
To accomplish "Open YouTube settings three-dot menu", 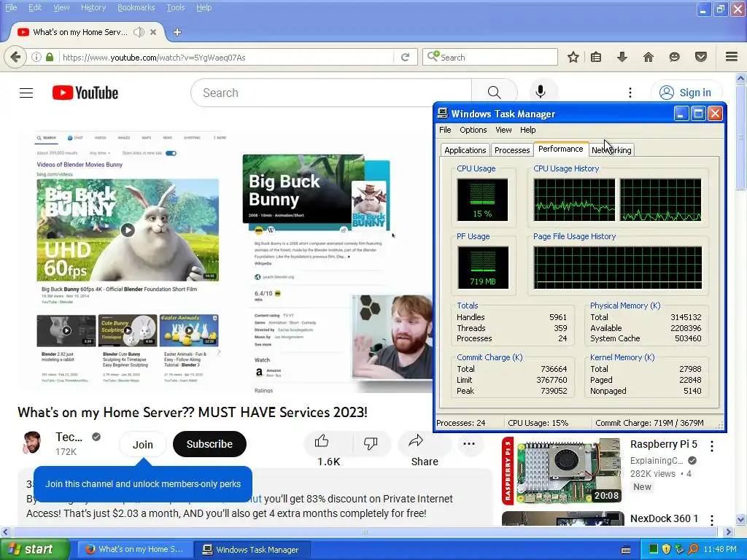I will [630, 93].
